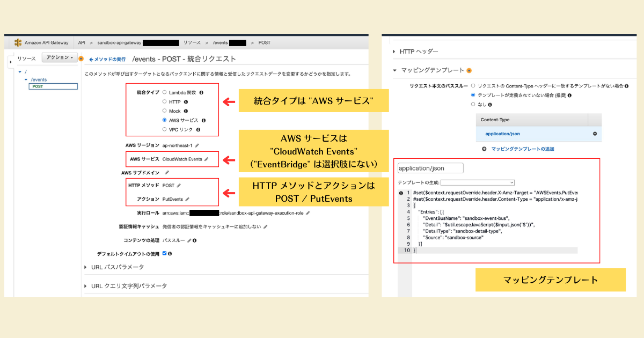Edit コンテンツの処理 パススルー pencil icon
Viewport: 644px width, 338px height.
[189, 240]
